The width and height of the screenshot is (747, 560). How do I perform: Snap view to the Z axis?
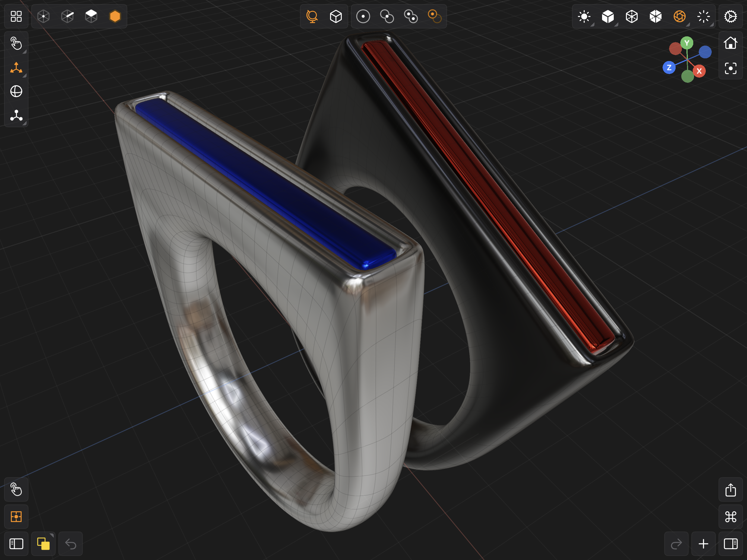tap(669, 68)
